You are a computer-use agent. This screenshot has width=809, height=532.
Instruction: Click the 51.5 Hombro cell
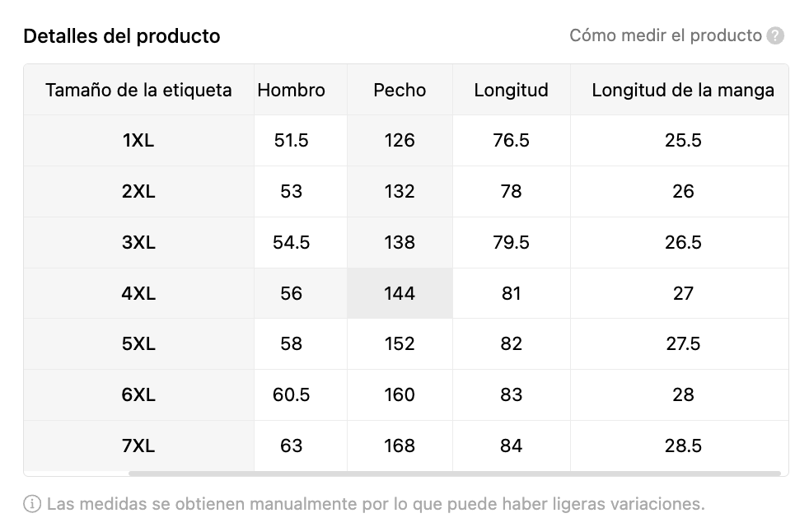click(292, 140)
